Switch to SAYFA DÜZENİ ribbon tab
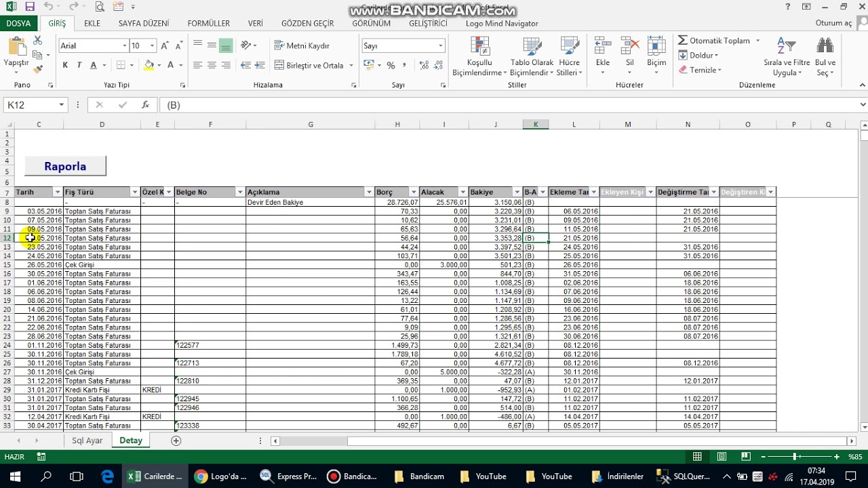The width and height of the screenshot is (868, 488). click(144, 23)
